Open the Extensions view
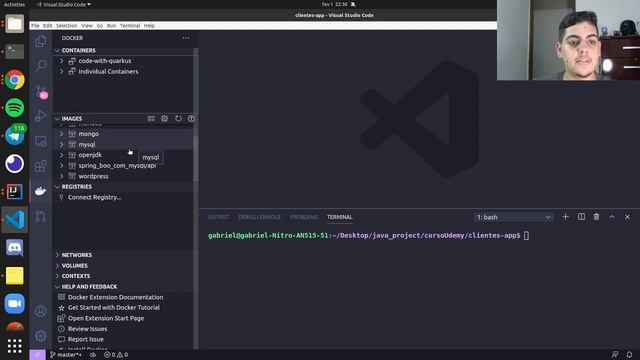Image resolution: width=640 pixels, height=360 pixels. (x=40, y=166)
